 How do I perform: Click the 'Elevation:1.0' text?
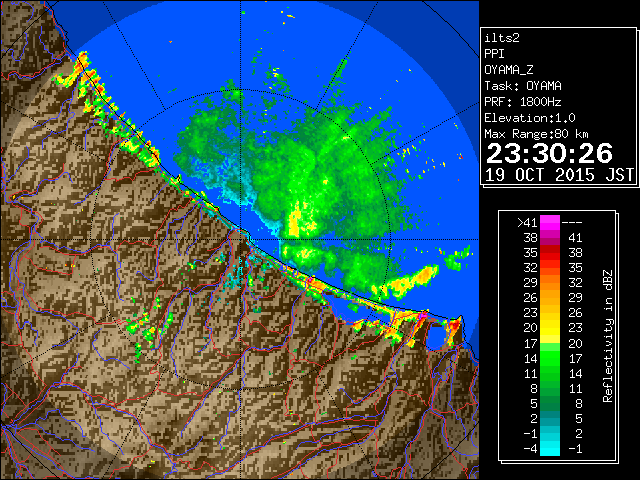[530, 118]
